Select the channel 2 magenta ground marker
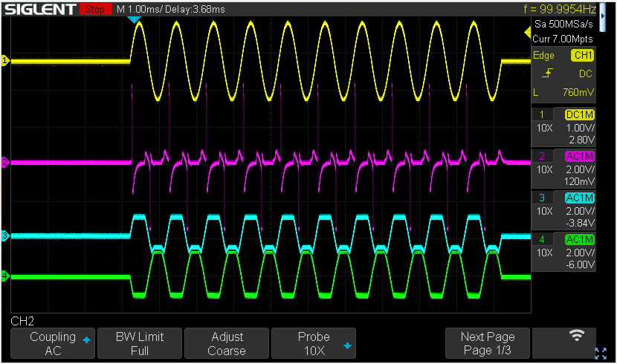Viewport: 617px width, 364px height. 5,162
